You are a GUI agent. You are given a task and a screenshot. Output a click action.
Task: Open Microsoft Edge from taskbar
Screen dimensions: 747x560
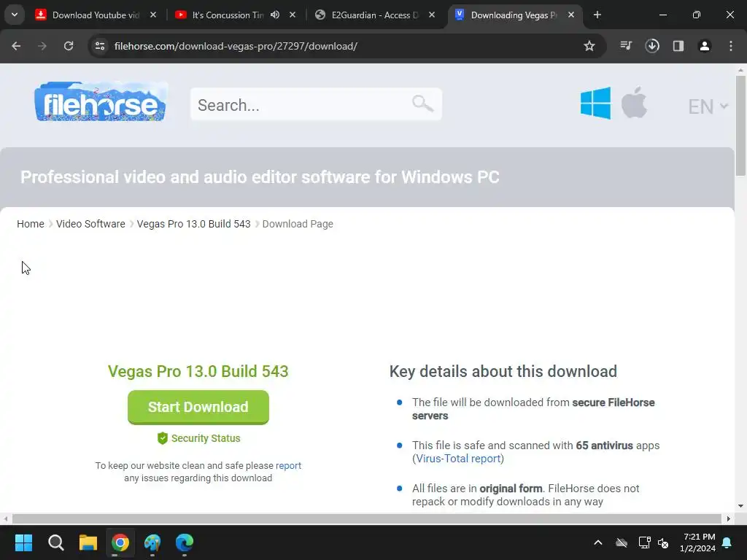click(x=185, y=542)
